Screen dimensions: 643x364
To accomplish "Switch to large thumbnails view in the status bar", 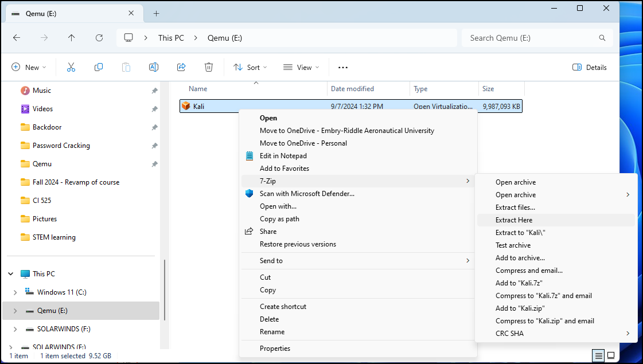I will [611, 355].
